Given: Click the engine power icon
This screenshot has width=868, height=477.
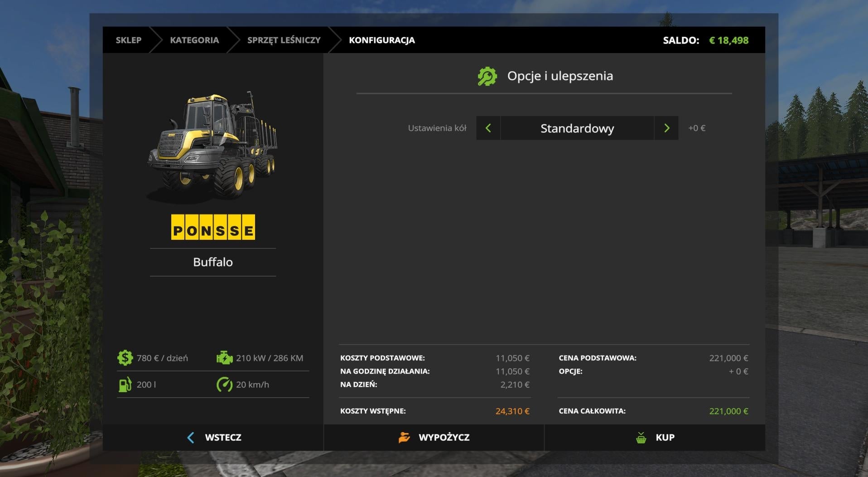Looking at the screenshot, I should coord(224,358).
